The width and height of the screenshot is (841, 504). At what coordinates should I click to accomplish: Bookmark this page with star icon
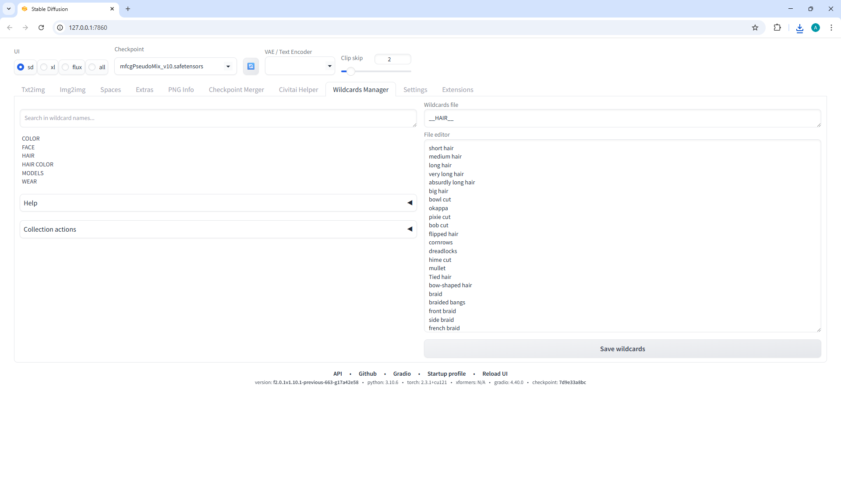click(x=755, y=28)
